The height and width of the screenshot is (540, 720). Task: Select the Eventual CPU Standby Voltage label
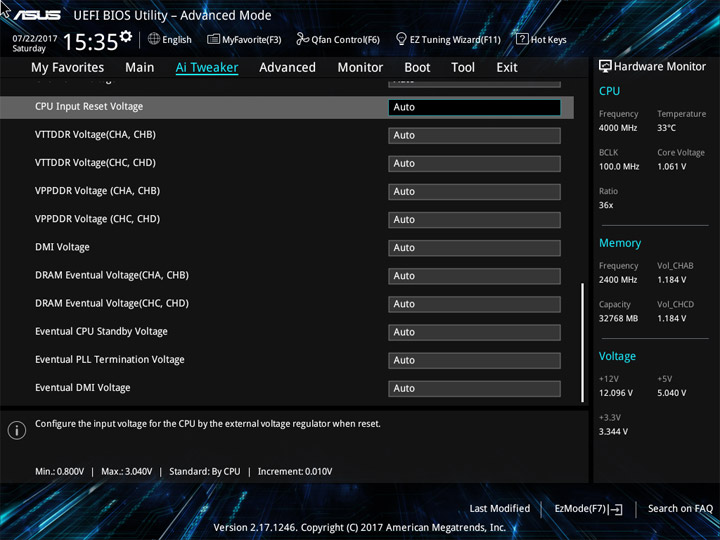coord(101,332)
